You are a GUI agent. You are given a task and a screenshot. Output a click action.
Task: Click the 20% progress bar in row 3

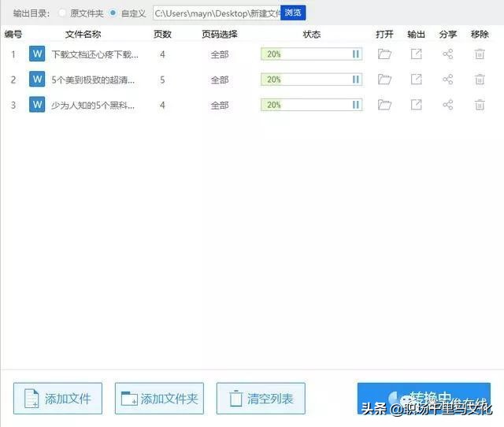pos(312,105)
